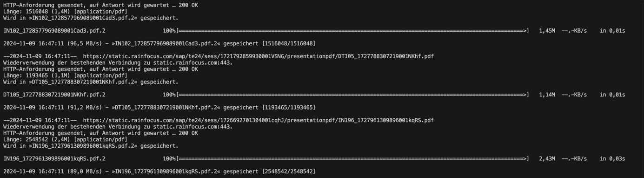644x178 pixels.
Task: Click filename IN102_1728577969089001Cad3.pdf.2 in progress line
Action: [x=54, y=31]
